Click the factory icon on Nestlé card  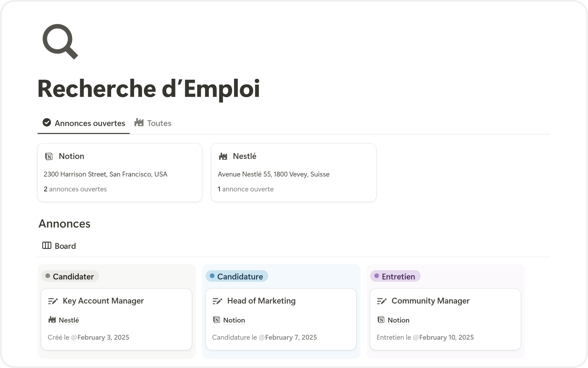223,156
